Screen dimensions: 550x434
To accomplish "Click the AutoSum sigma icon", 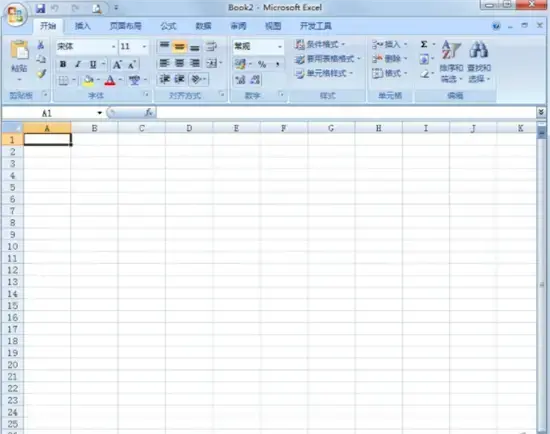I will (x=424, y=44).
